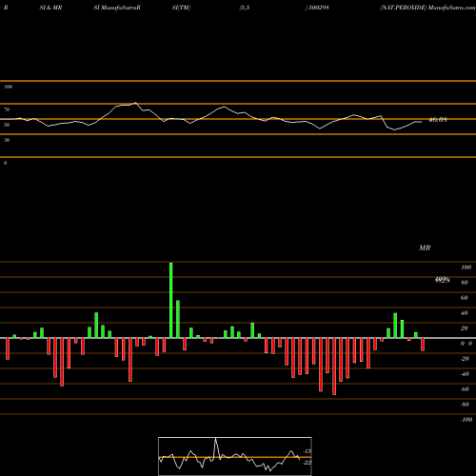This screenshot has width=476, height=476.
Task: Click the tallest green bar in MR histogram
Action: tap(171, 300)
